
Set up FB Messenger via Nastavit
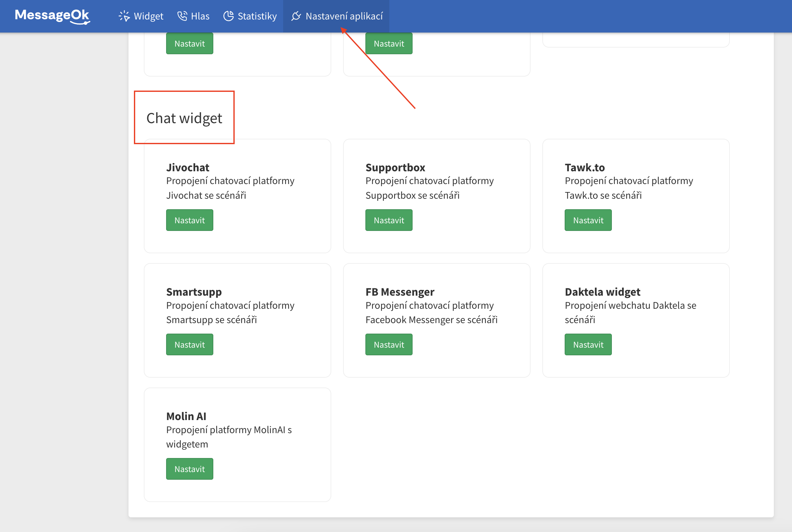tap(389, 345)
